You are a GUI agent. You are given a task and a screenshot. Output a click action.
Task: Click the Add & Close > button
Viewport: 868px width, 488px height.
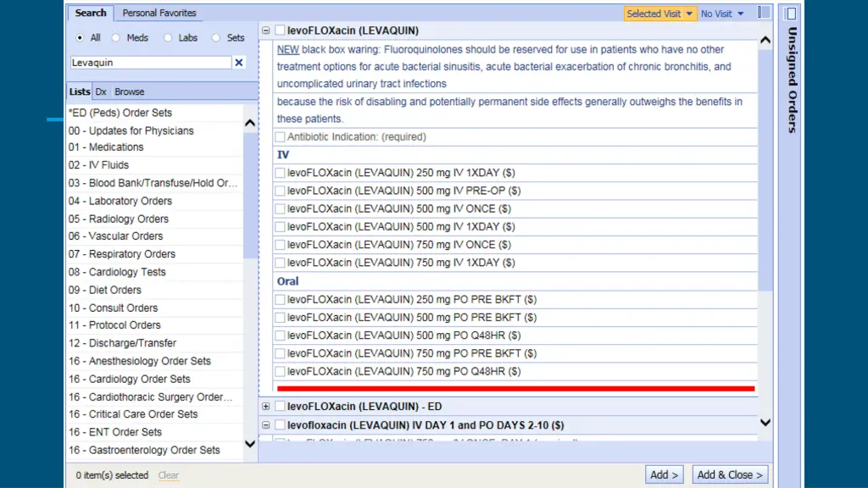pyautogui.click(x=730, y=474)
